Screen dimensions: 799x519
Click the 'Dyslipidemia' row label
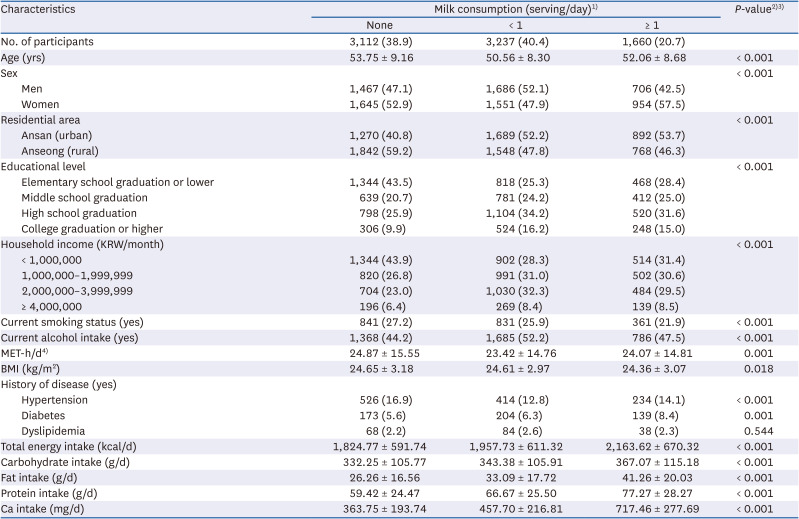tap(53, 431)
